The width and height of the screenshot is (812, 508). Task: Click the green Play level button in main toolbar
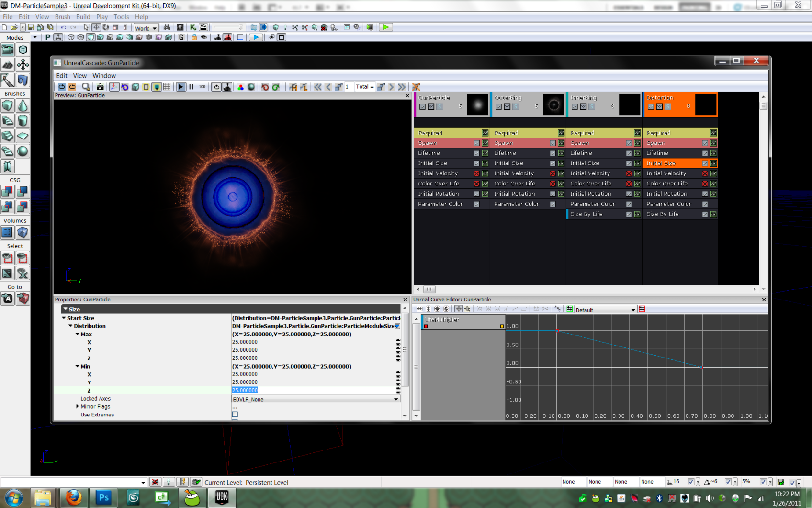pyautogui.click(x=385, y=27)
